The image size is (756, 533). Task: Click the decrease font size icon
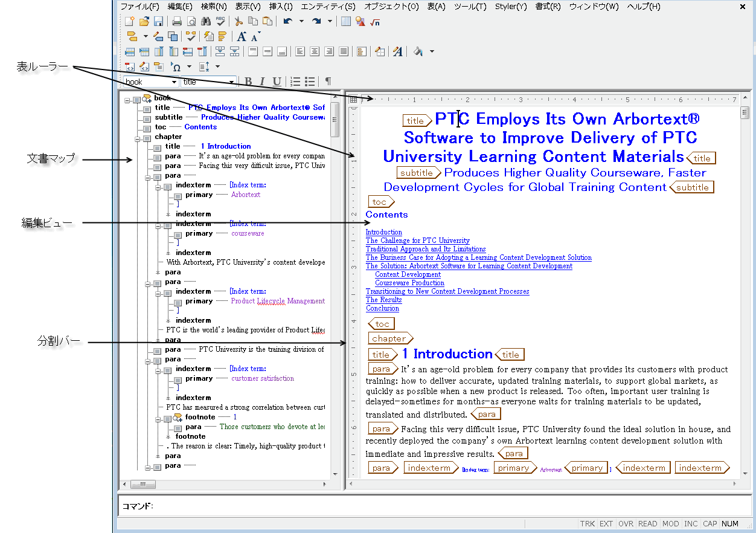click(255, 37)
